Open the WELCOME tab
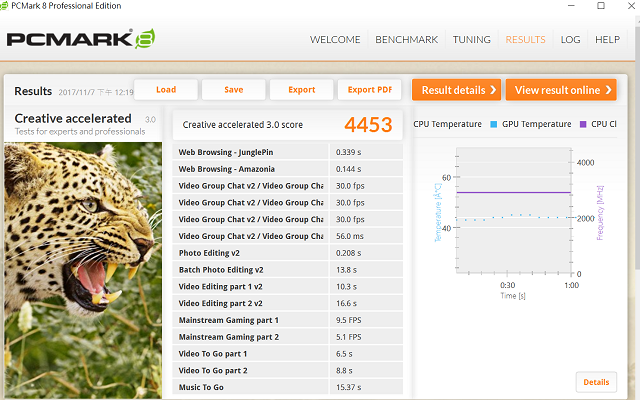 click(x=335, y=40)
